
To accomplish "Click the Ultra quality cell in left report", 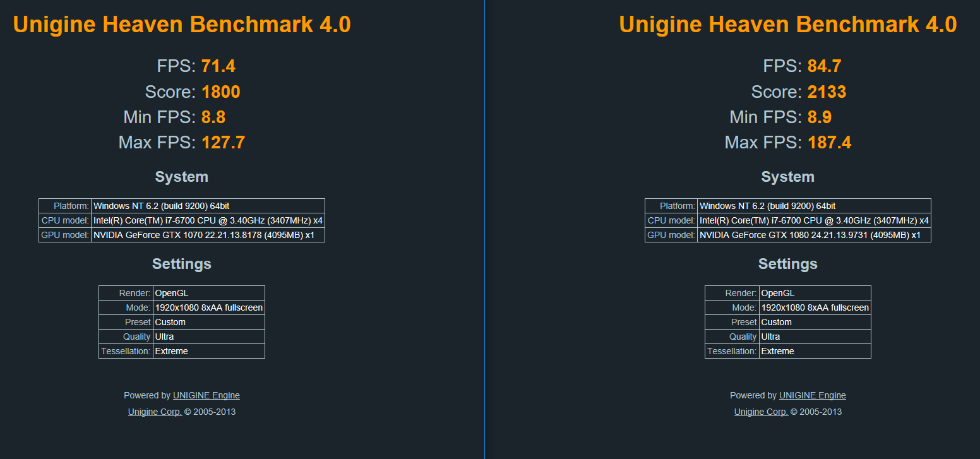I will tap(209, 337).
